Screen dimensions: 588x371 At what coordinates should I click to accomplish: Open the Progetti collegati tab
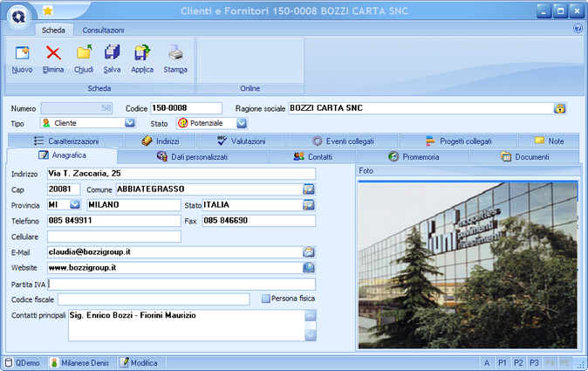point(458,141)
